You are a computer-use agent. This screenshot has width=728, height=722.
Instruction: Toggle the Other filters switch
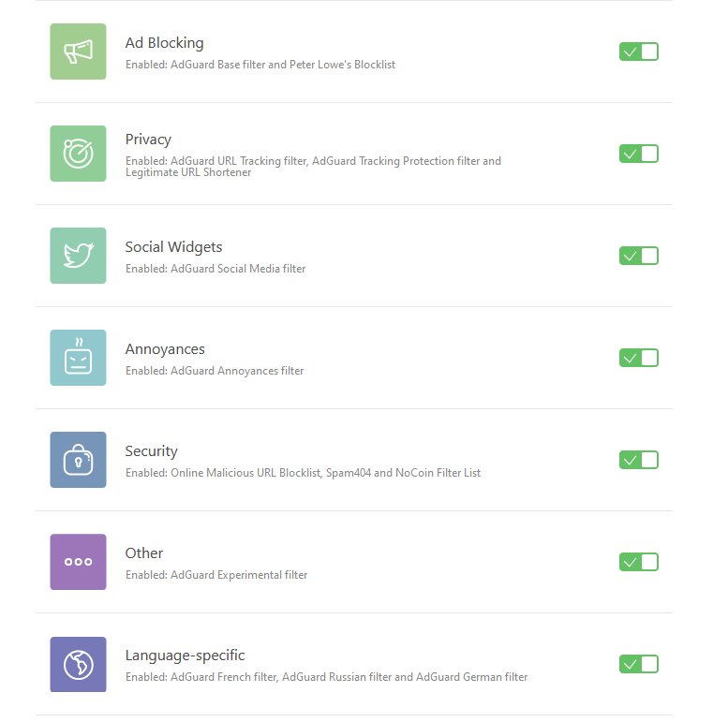(x=639, y=562)
